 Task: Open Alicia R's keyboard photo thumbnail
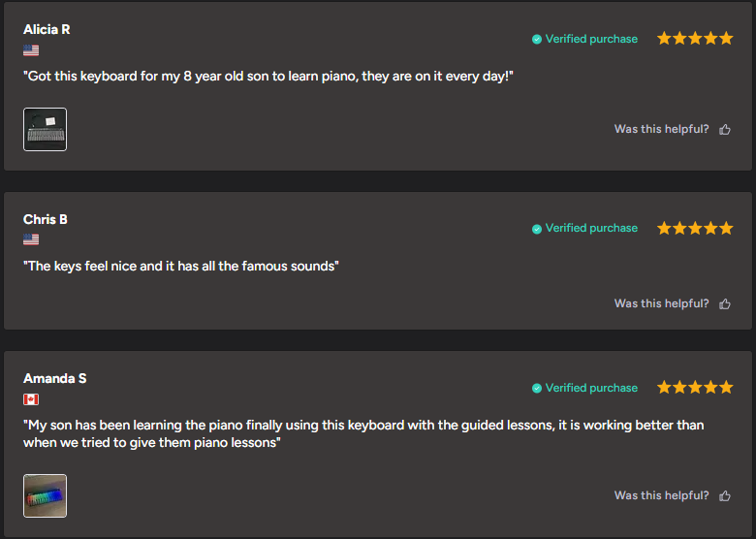(x=45, y=129)
